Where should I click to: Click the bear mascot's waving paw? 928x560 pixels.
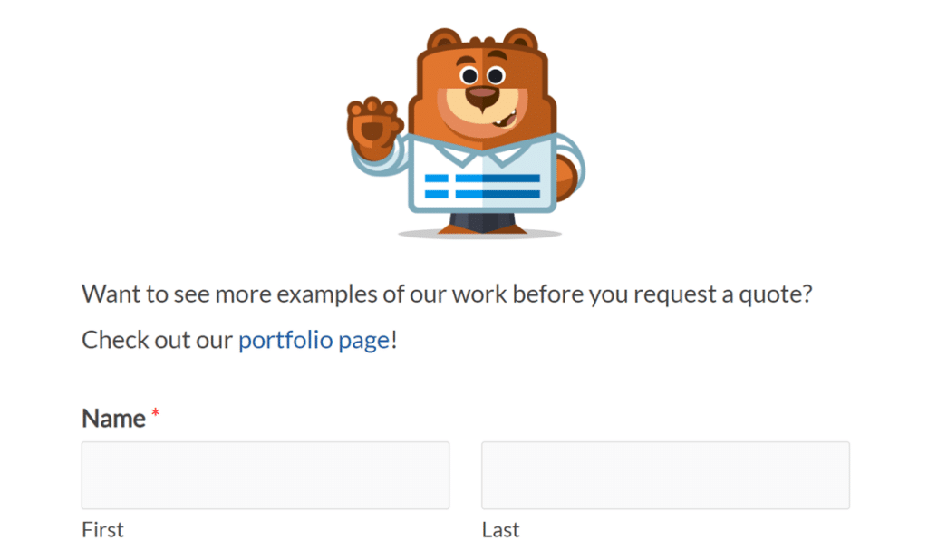coord(373,127)
